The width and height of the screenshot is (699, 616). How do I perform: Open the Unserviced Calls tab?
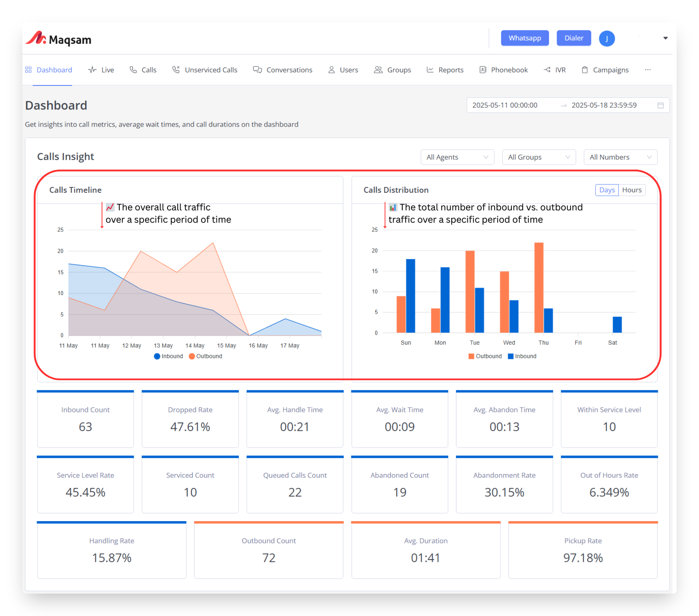click(x=204, y=70)
